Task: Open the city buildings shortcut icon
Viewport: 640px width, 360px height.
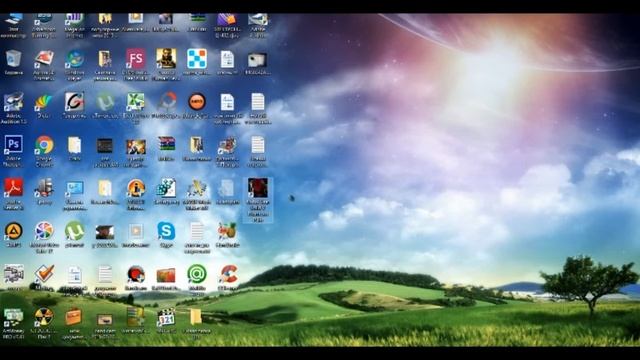Action: coord(44,188)
